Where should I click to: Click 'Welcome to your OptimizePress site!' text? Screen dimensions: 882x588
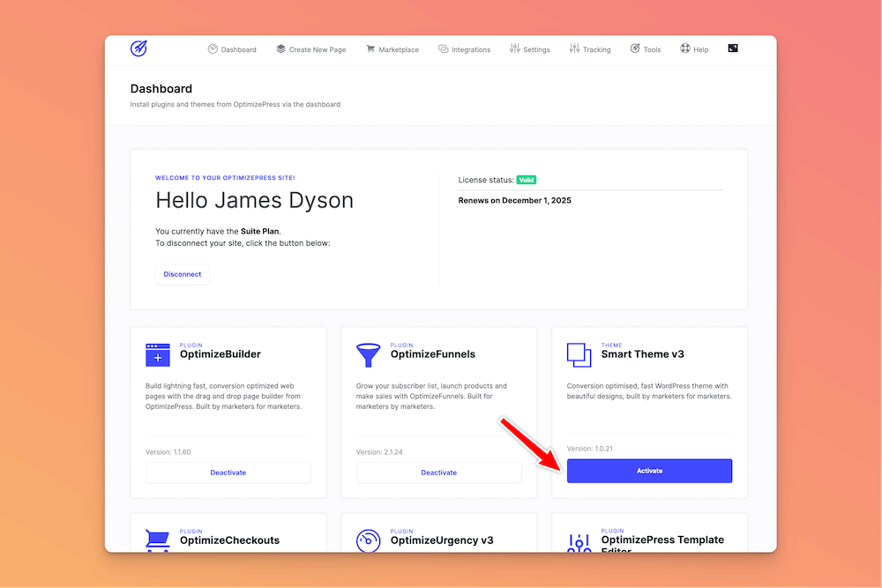pos(225,178)
